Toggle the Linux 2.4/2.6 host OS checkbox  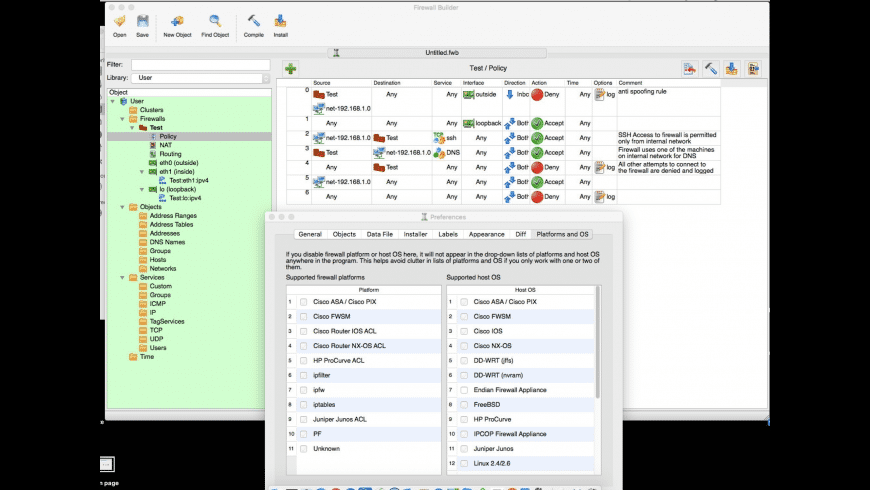[x=464, y=463]
